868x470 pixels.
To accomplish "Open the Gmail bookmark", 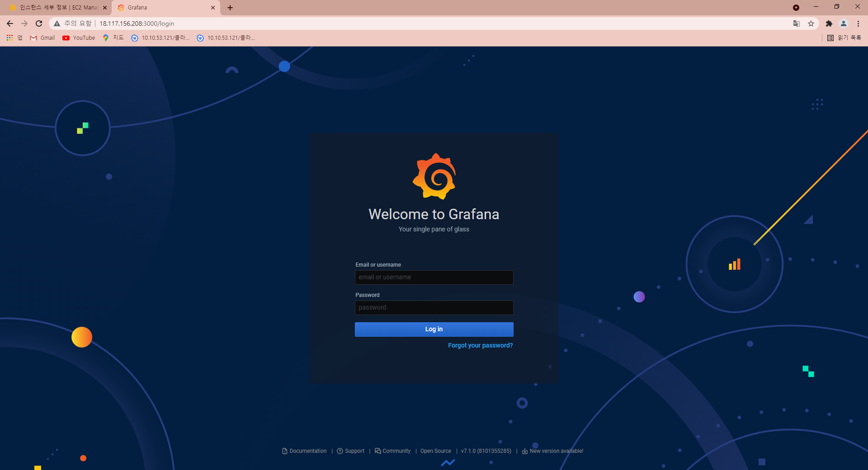I will tap(42, 38).
